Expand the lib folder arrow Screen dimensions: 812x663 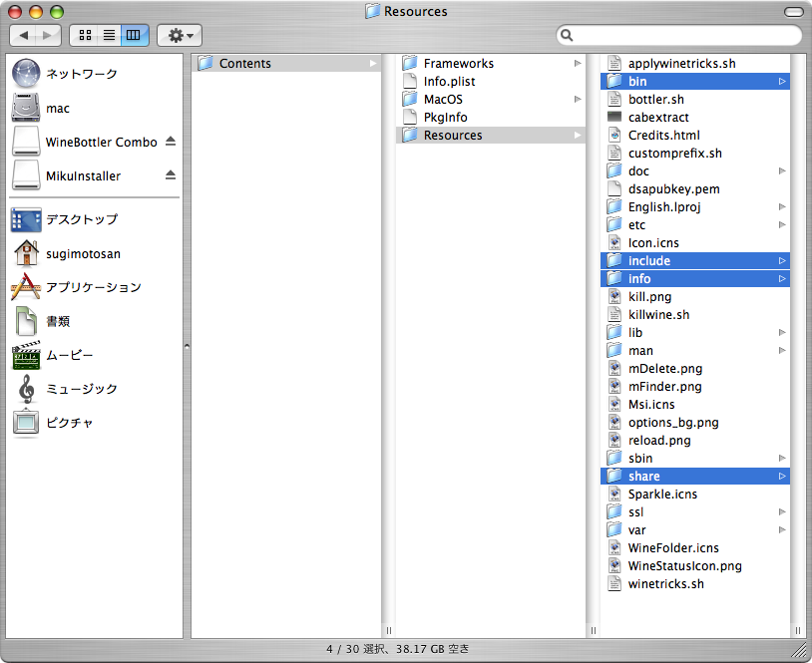tap(782, 332)
